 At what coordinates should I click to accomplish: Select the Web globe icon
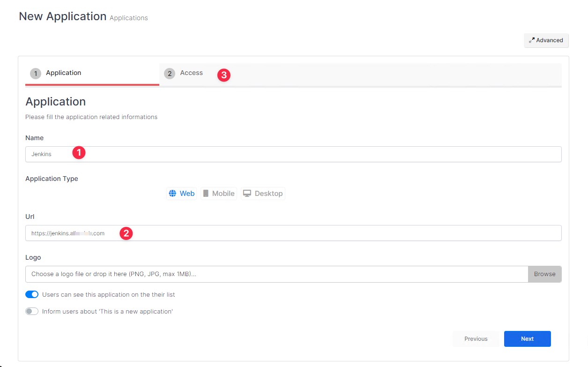[172, 194]
